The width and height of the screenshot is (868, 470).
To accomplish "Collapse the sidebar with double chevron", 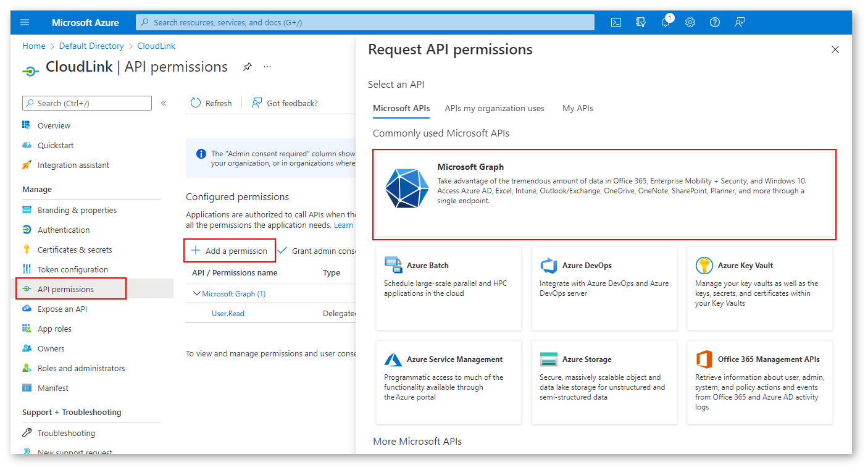I will click(164, 103).
